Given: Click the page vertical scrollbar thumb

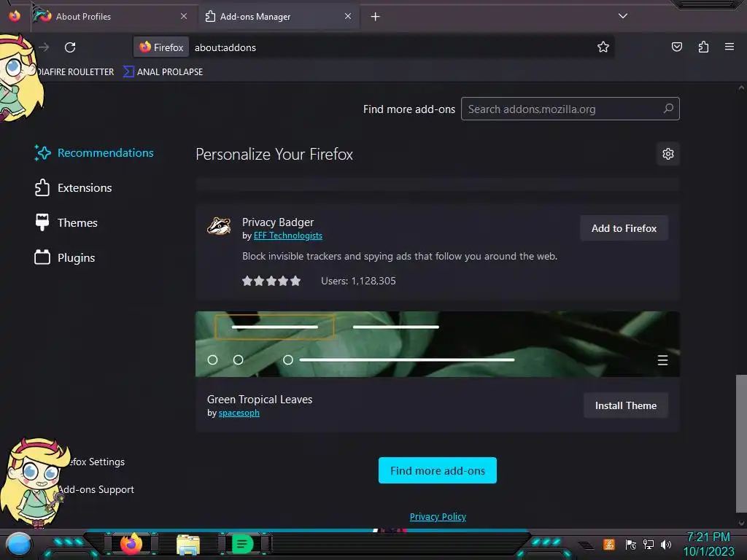Looking at the screenshot, I should (x=741, y=443).
